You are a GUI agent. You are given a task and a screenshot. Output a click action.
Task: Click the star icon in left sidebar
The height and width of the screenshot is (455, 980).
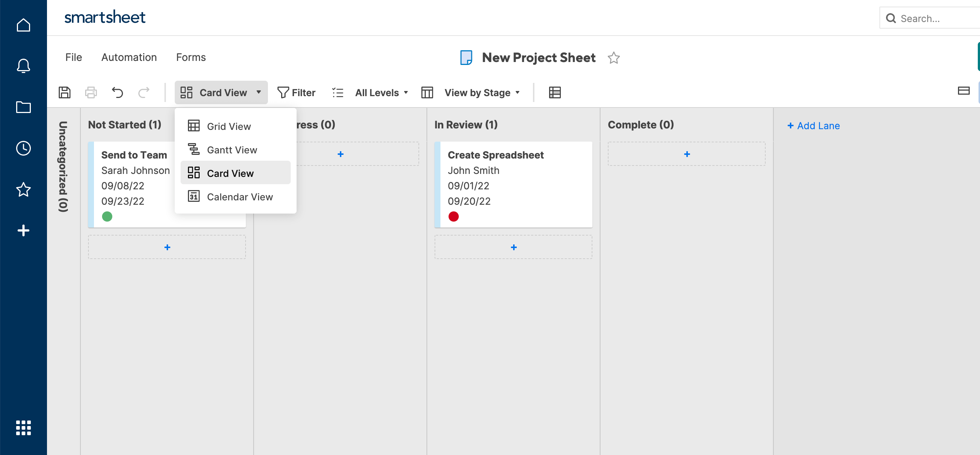tap(23, 189)
